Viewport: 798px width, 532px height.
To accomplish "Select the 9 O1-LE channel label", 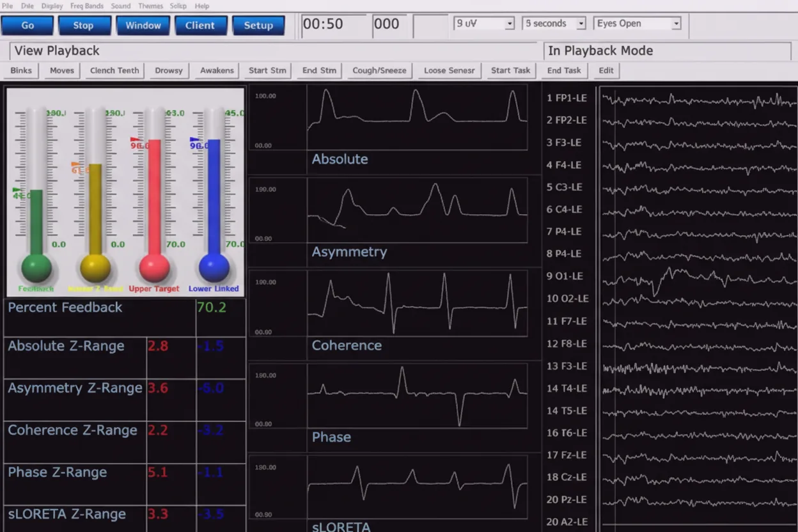I will [565, 276].
